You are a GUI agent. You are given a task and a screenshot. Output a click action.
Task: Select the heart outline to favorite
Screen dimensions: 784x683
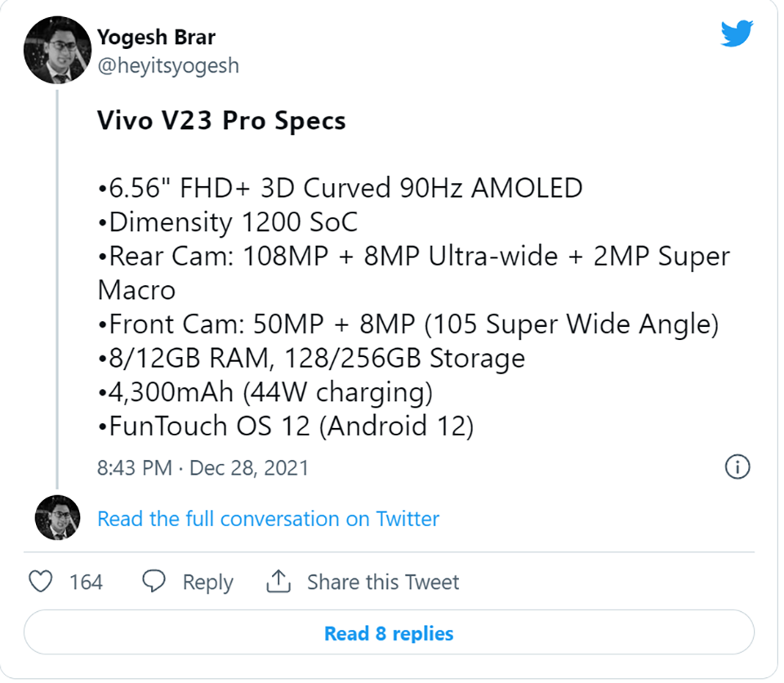(40, 582)
